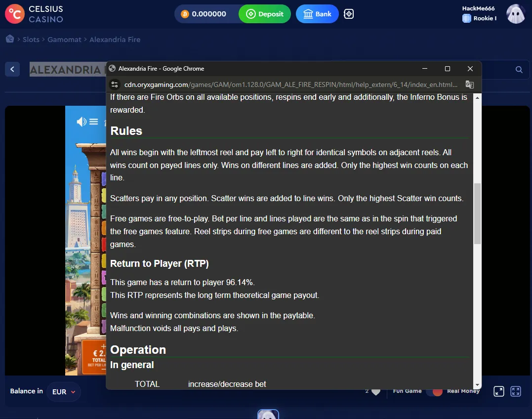Open the game hamburger menu
Image resolution: width=532 pixels, height=419 pixels.
pyautogui.click(x=94, y=122)
